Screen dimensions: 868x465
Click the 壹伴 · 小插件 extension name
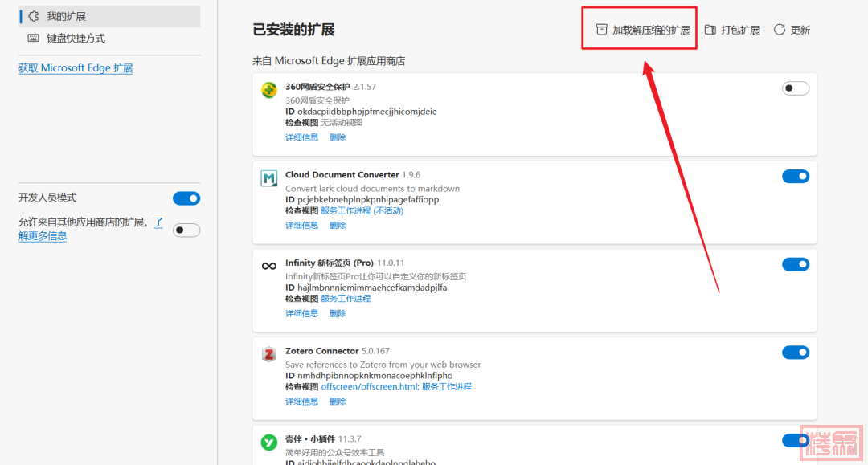[310, 439]
